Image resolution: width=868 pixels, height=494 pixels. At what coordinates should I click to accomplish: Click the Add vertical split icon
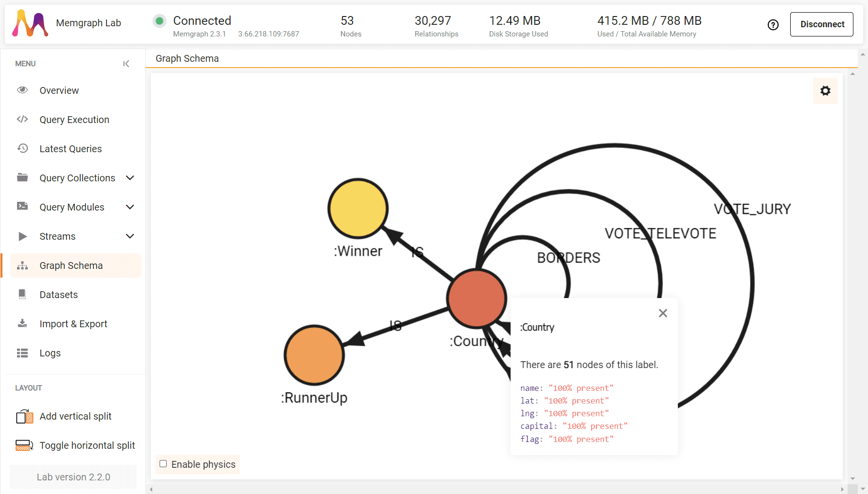(24, 417)
